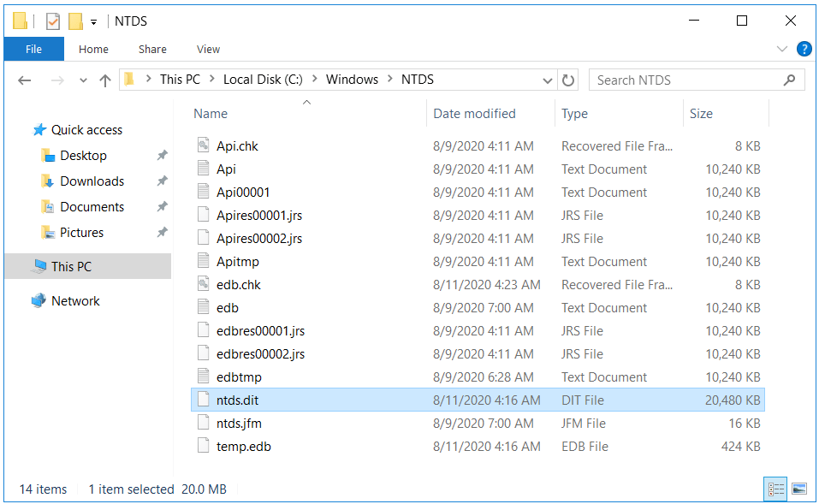
Task: Select the temp.edb file icon
Action: tap(204, 446)
